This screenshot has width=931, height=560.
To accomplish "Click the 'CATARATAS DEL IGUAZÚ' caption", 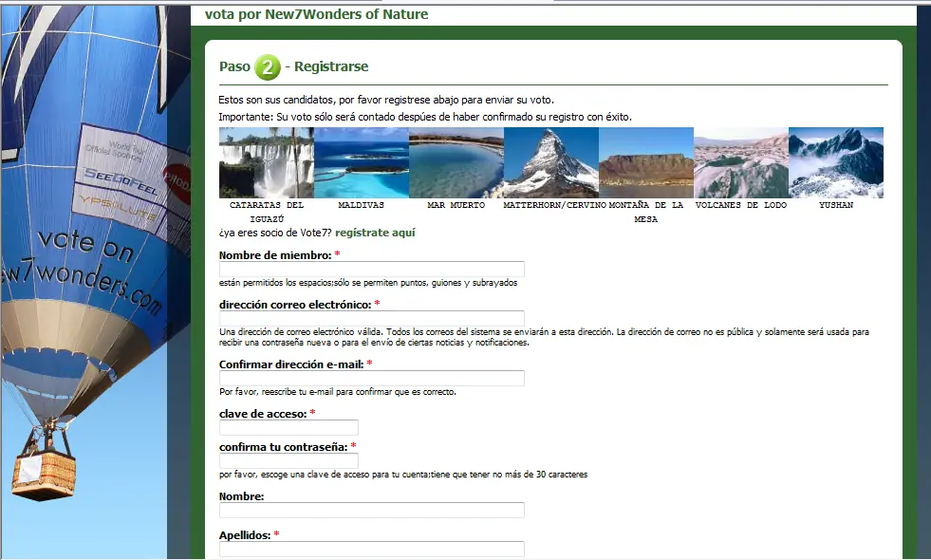I will pos(267,212).
